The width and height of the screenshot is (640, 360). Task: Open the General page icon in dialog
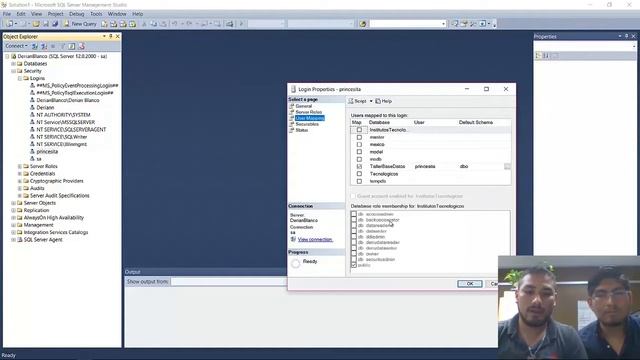click(x=291, y=106)
